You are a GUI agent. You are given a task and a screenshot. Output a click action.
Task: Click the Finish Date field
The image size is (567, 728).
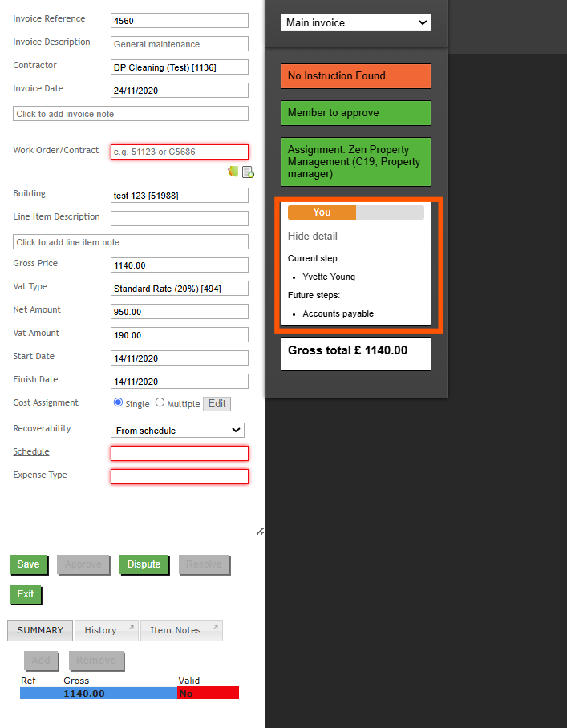pos(180,381)
